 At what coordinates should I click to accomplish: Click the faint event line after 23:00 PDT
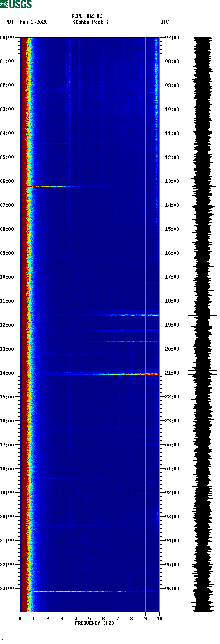click(80, 591)
